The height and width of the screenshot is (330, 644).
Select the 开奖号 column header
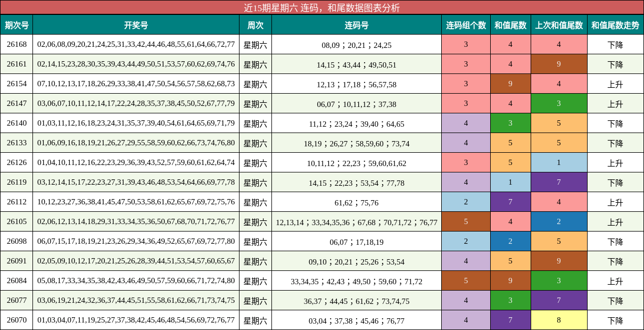click(x=136, y=25)
